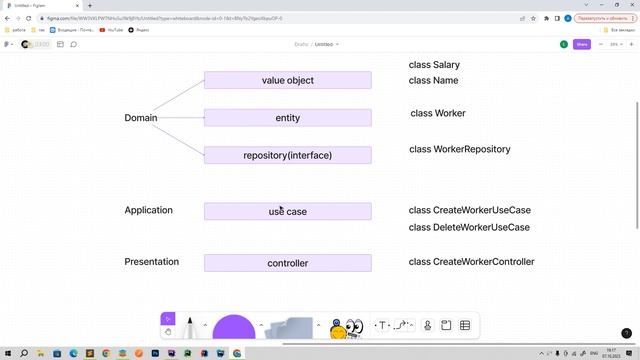Click the Drafts breadcrumb link

[301, 44]
